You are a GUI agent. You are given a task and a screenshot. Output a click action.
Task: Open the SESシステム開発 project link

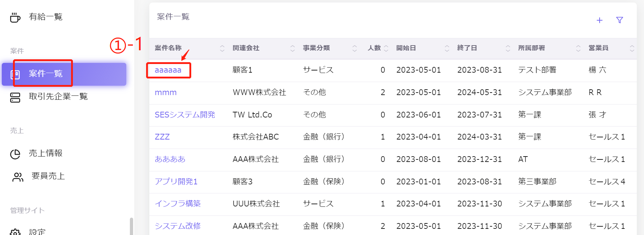point(185,115)
